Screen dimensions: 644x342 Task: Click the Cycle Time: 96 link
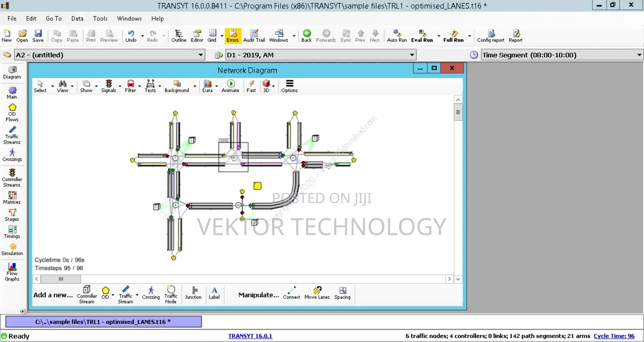(x=614, y=336)
